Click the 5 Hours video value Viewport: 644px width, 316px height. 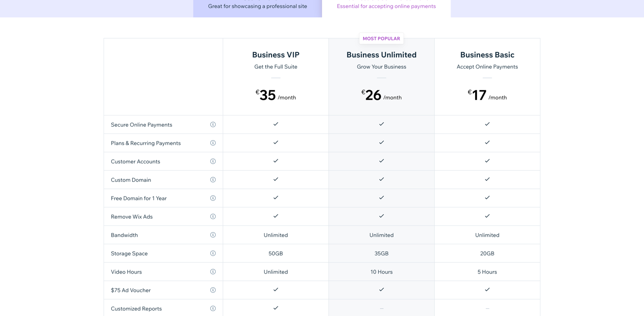coord(487,272)
